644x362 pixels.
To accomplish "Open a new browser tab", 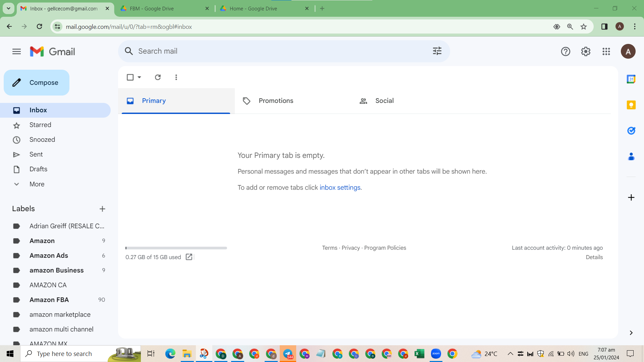I will click(322, 8).
